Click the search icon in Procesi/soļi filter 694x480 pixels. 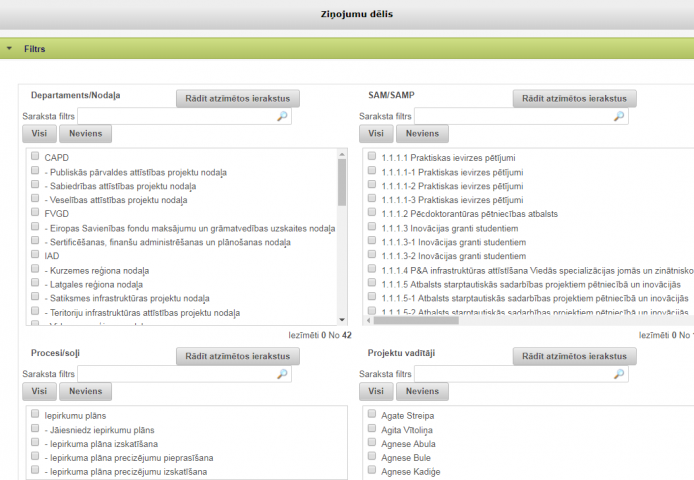[x=282, y=374]
